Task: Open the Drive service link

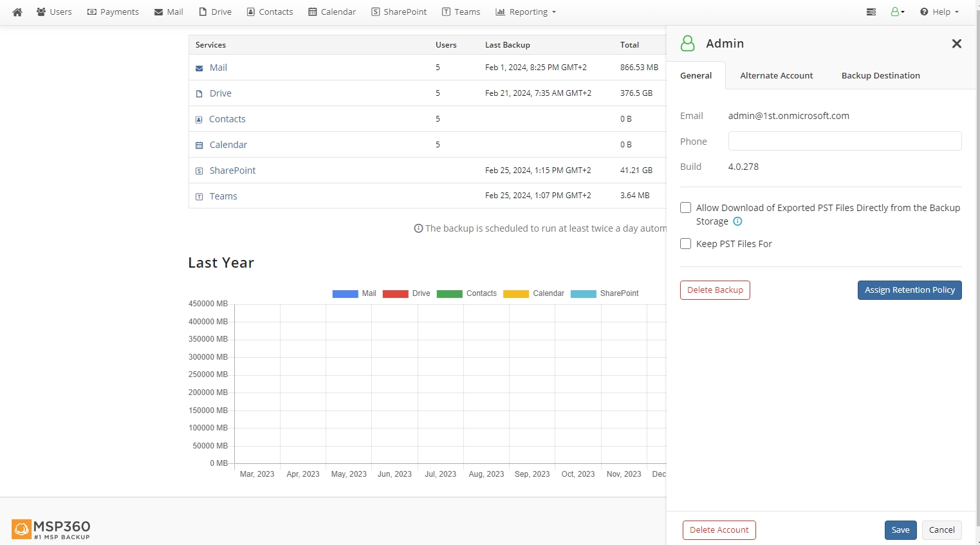Action: click(x=220, y=93)
